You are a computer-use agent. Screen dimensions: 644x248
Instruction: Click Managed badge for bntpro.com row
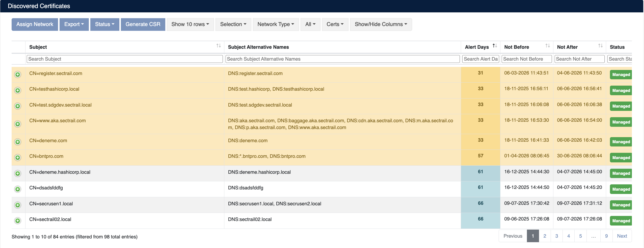click(621, 158)
